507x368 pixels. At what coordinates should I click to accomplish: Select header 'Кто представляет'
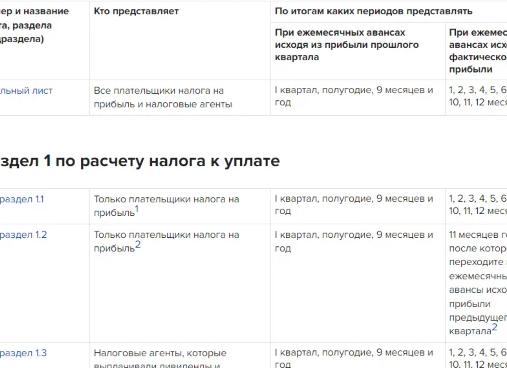[136, 11]
